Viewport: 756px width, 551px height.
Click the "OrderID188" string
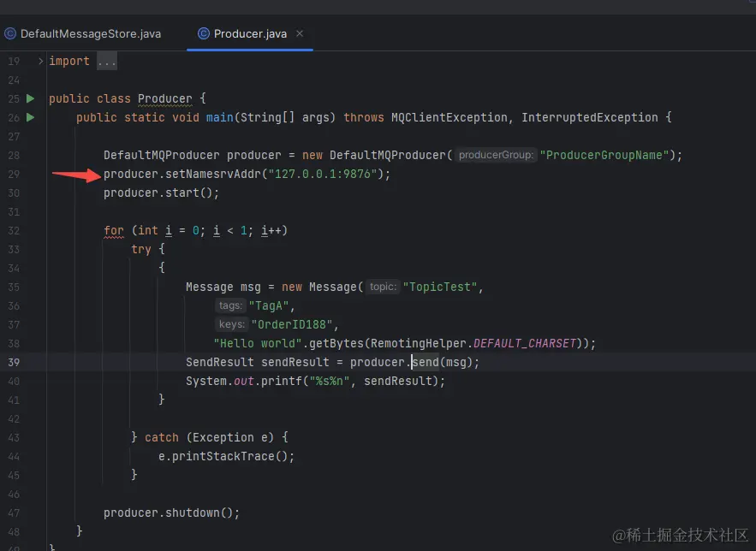coord(292,324)
